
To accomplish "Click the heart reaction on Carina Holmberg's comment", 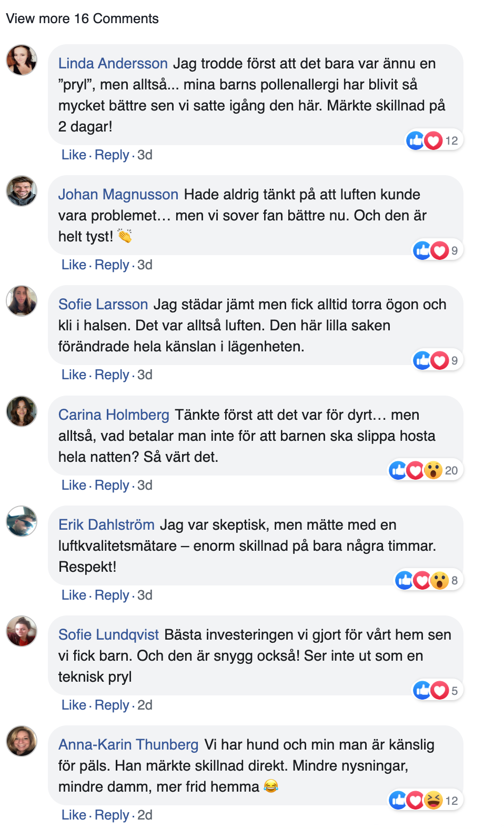I will click(x=416, y=470).
